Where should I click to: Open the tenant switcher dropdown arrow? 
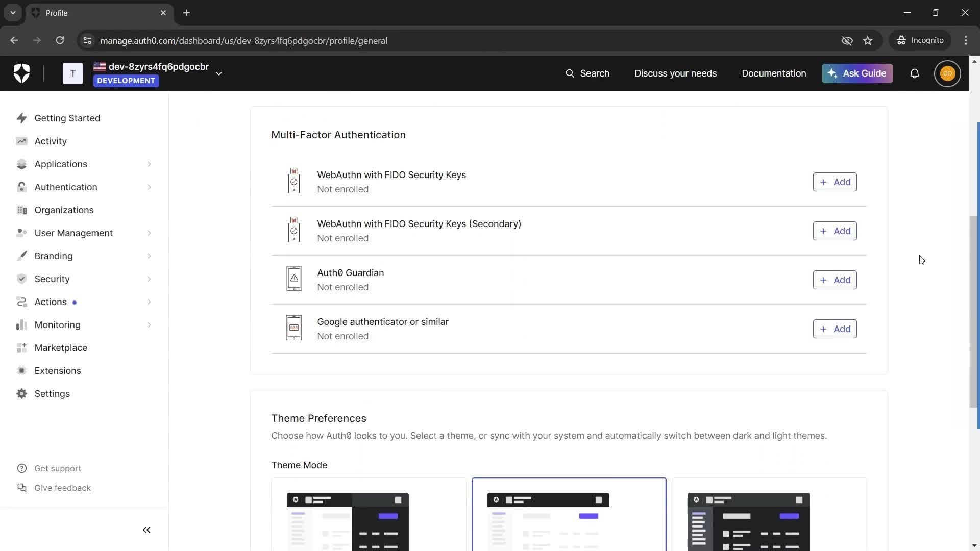pos(219,74)
